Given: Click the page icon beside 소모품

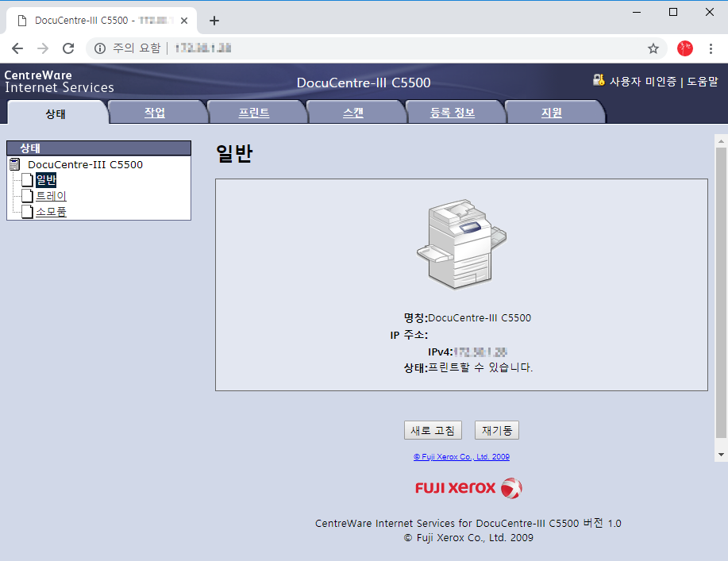Looking at the screenshot, I should click(x=28, y=212).
